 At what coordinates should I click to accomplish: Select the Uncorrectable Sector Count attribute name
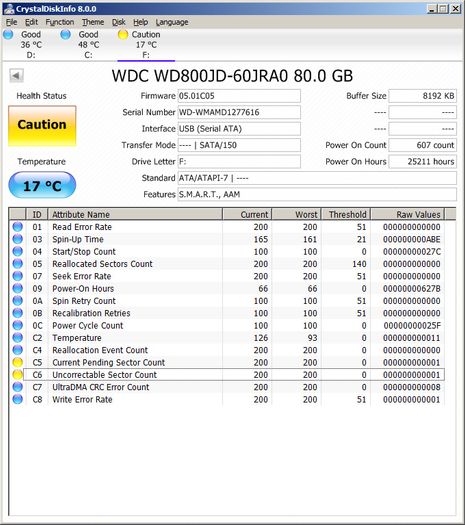point(104,375)
